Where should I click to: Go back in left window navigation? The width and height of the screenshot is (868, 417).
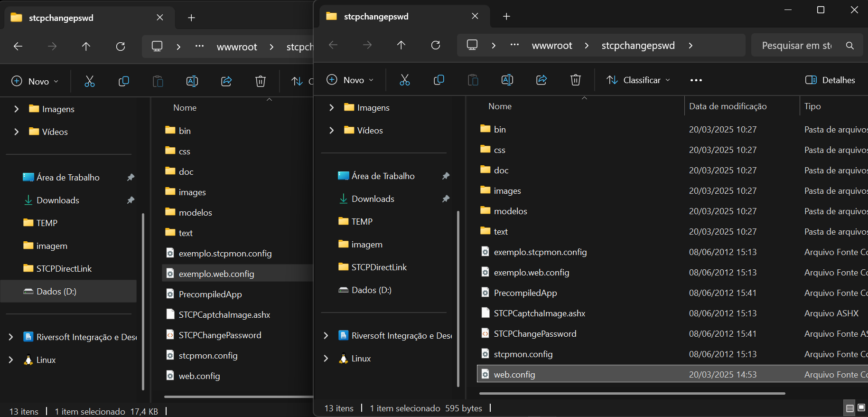tap(18, 47)
